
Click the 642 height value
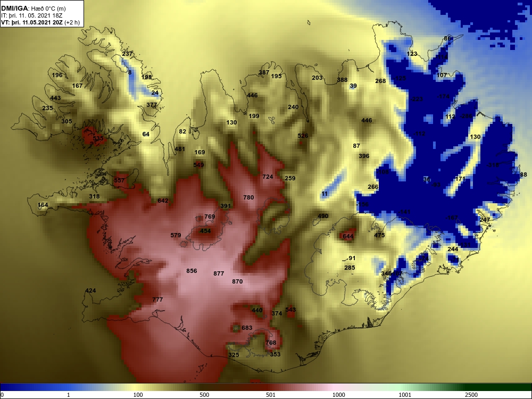coord(163,201)
